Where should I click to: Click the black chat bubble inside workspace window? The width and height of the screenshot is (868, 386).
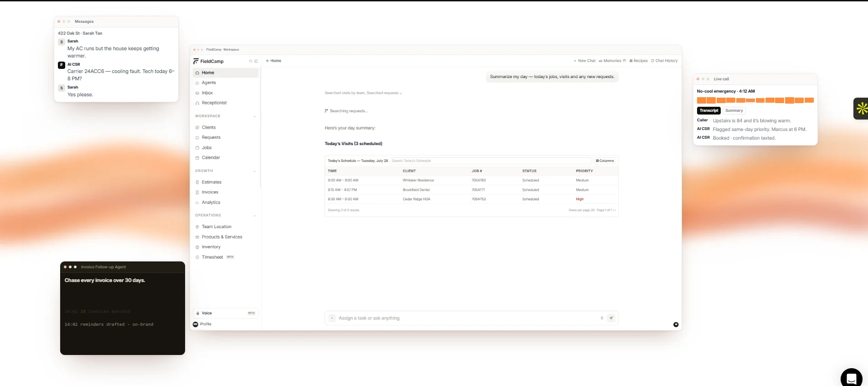676,324
